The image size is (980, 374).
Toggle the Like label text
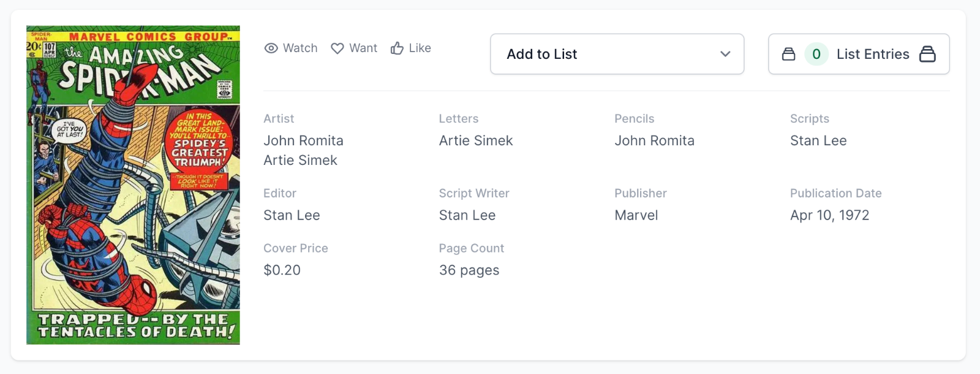click(x=420, y=48)
